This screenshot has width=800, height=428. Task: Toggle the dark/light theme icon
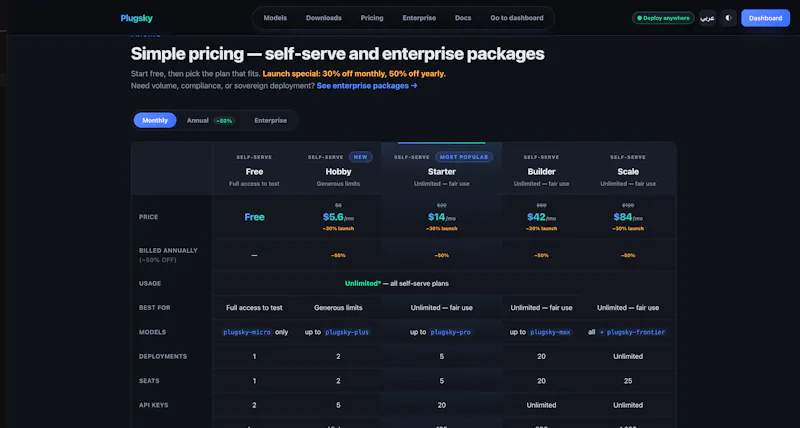pyautogui.click(x=728, y=18)
